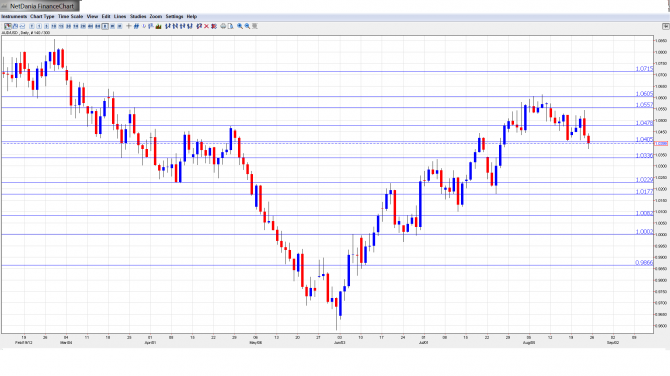Click the 1.0478 price level label
This screenshot has width=670, height=376.
point(644,123)
